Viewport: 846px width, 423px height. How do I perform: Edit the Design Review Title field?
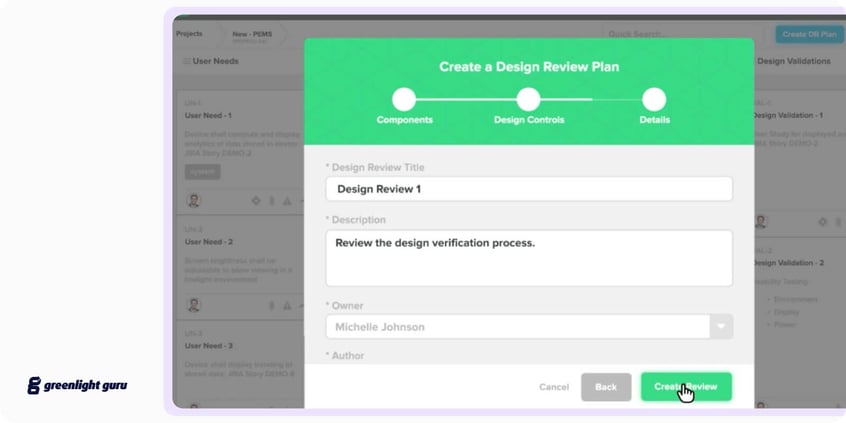(x=529, y=189)
